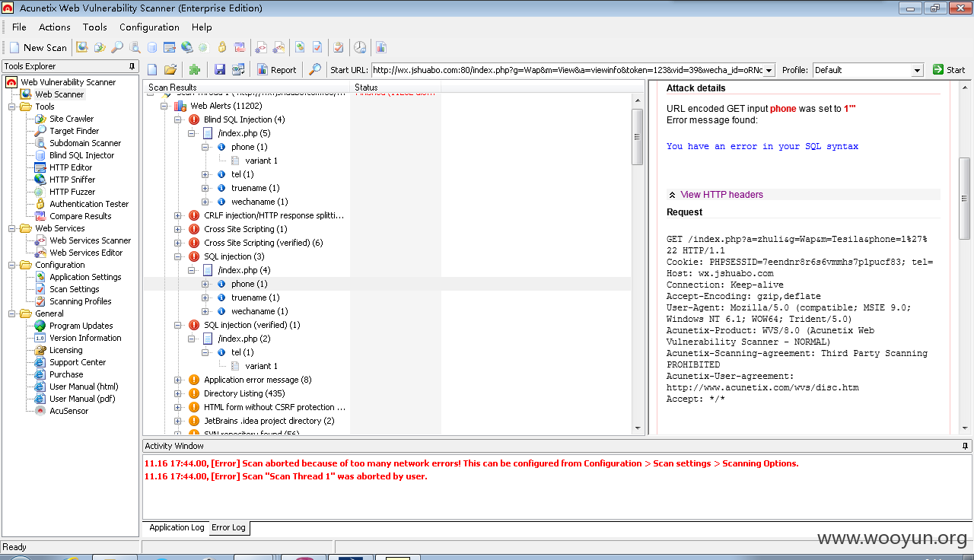
Task: Click the Attack details pane scrollbar thumb
Action: click(x=965, y=198)
